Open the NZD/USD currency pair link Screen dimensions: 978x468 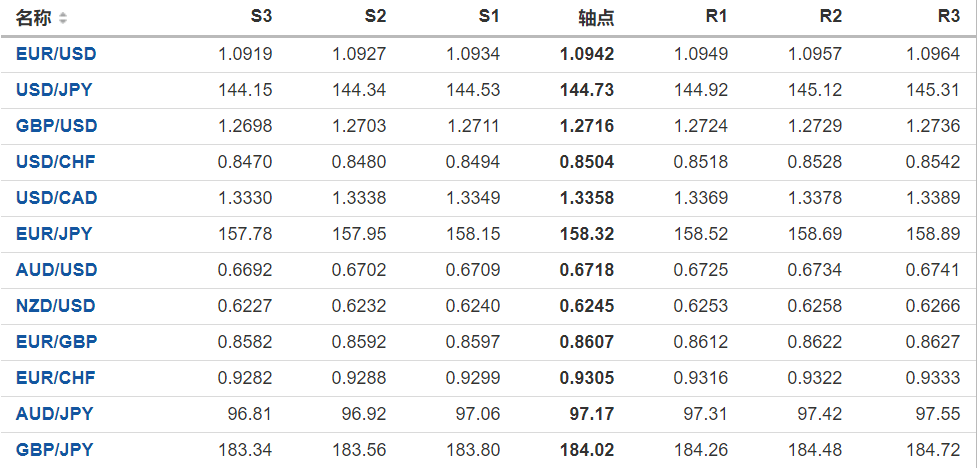tap(56, 306)
